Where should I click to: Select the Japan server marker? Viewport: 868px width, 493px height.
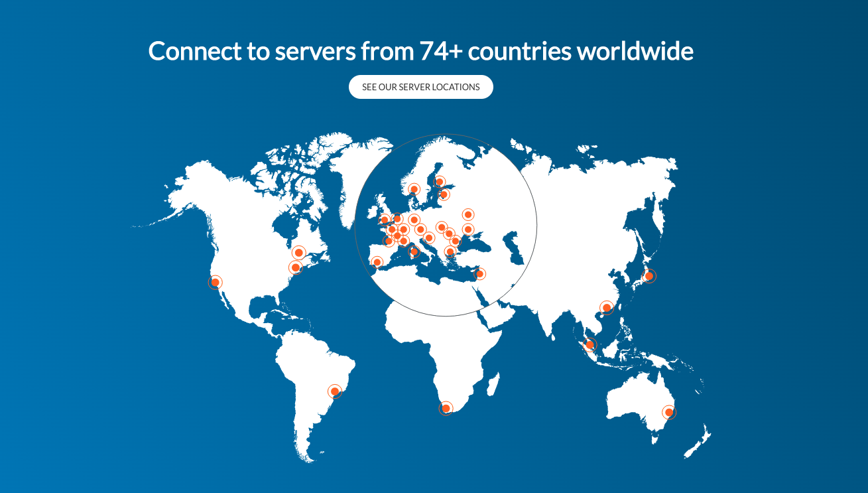[649, 276]
